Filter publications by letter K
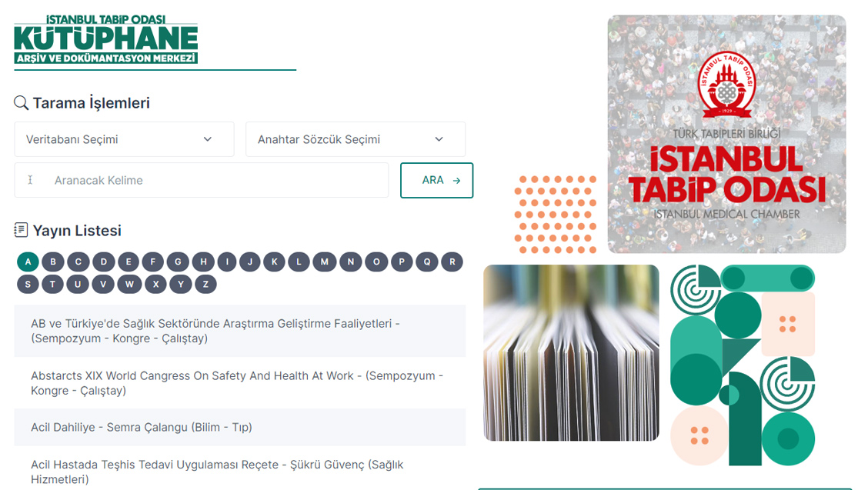Viewport: 868px width, 490px height. click(275, 262)
